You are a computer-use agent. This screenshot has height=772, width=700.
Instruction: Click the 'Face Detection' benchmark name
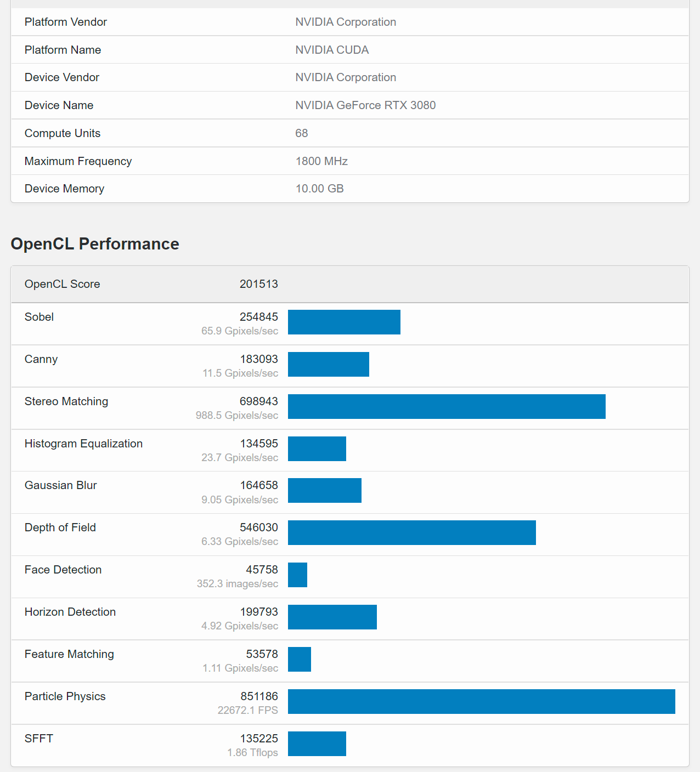(63, 570)
